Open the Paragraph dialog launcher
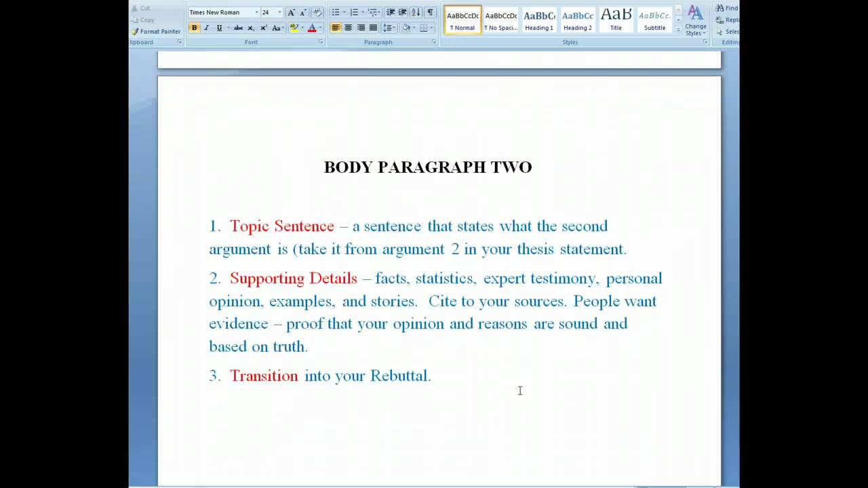Image resolution: width=868 pixels, height=488 pixels. click(x=434, y=42)
